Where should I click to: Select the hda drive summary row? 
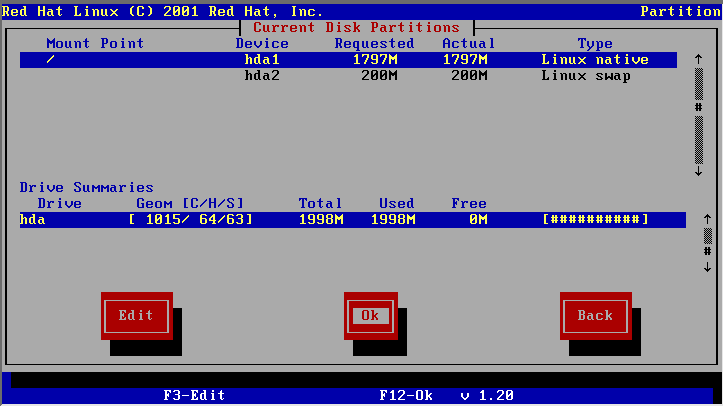[x=348, y=219]
